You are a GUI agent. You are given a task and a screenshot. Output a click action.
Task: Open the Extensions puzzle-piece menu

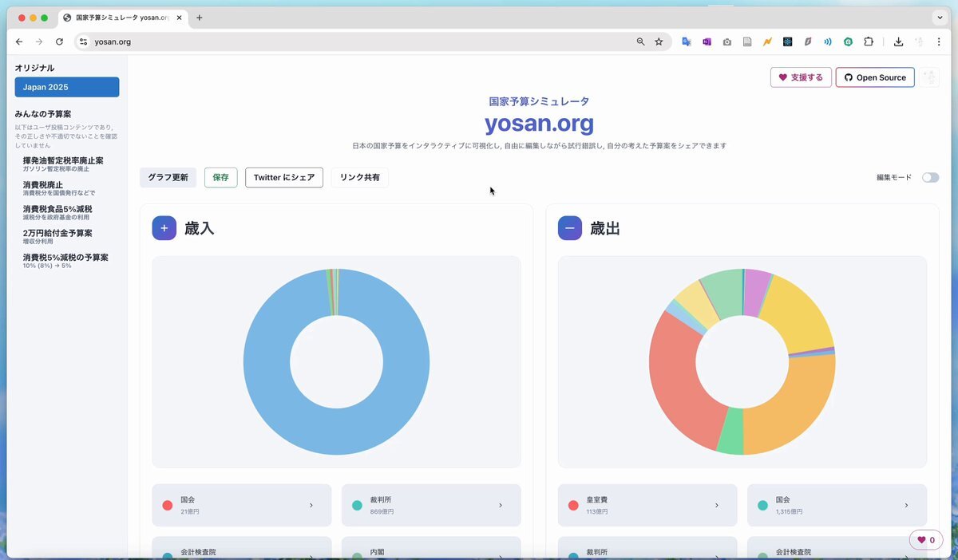[869, 41]
